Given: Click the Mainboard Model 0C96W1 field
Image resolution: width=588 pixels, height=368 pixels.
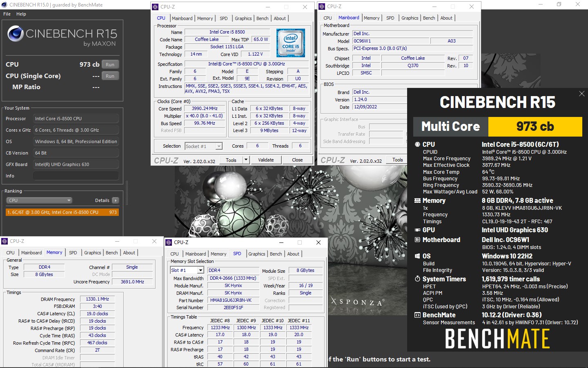Looking at the screenshot, I should 391,41.
